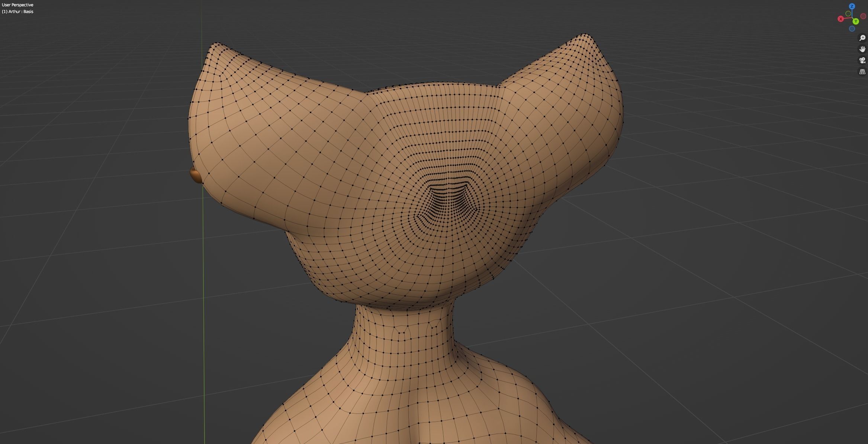
Task: Click the '(1) Arthur : Basis' object label
Action: coord(17,12)
